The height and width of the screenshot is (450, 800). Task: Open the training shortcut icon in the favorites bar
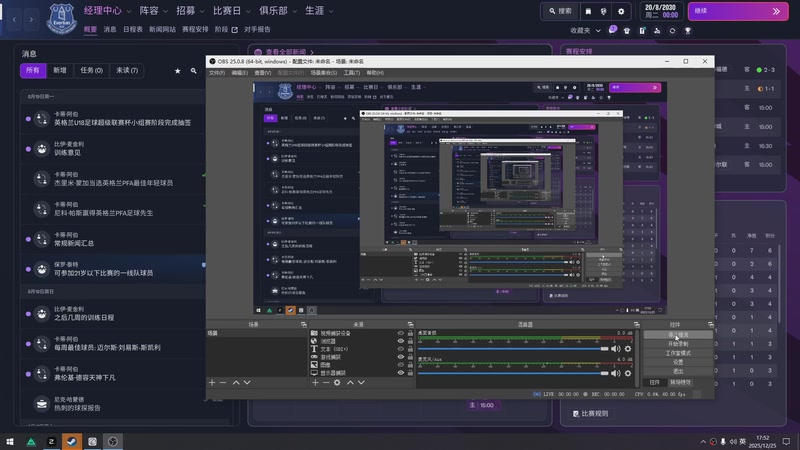[657, 31]
